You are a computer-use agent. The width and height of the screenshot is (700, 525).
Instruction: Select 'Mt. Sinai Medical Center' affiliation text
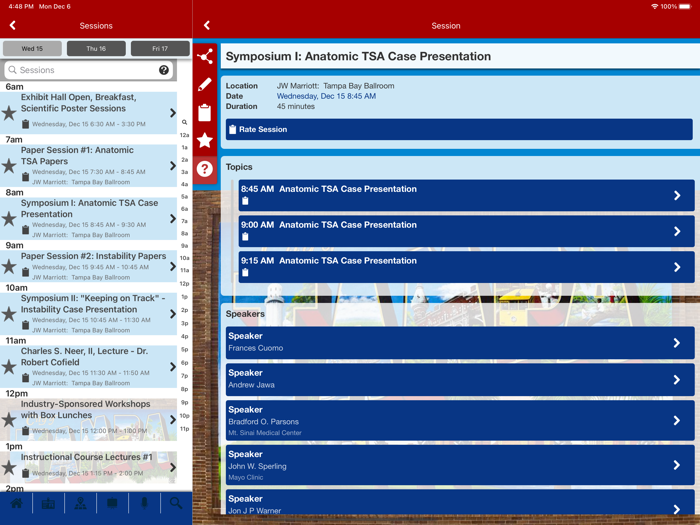pos(265,433)
